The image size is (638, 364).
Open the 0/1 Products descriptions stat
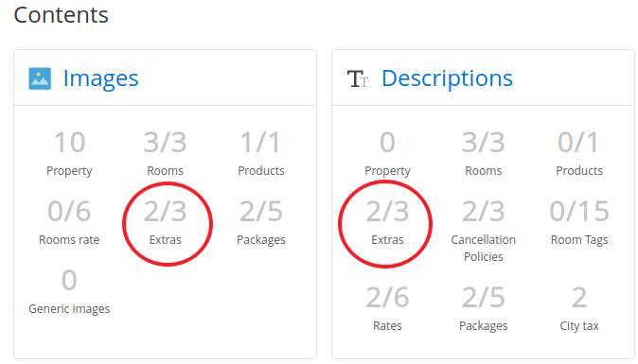579,153
